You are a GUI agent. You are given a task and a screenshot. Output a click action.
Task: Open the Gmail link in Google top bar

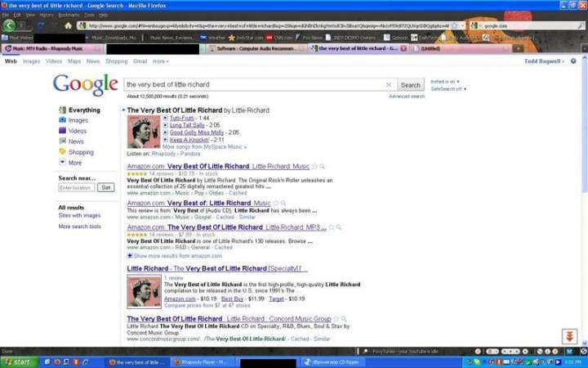click(x=140, y=61)
